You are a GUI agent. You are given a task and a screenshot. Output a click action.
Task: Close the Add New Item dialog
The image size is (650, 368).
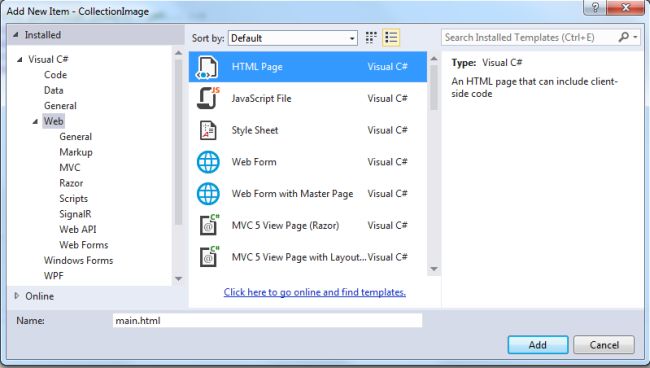point(626,7)
